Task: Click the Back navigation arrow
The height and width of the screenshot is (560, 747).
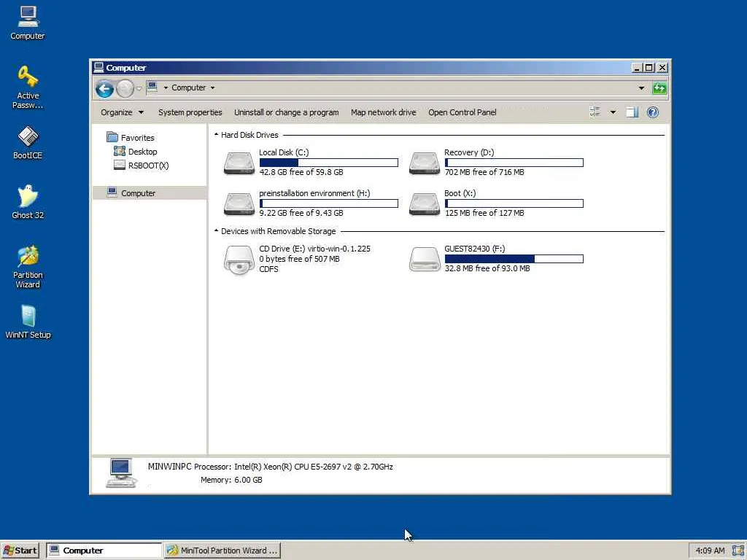Action: click(x=104, y=88)
